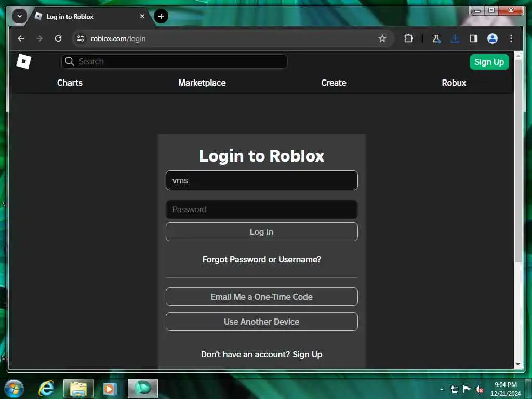Viewport: 532px width, 399px height.
Task: Reload the page with the refresh icon
Action: [58, 38]
